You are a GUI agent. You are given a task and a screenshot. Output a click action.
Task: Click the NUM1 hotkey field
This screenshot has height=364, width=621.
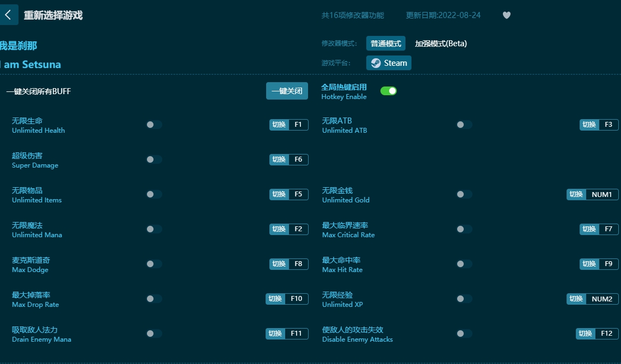click(602, 194)
